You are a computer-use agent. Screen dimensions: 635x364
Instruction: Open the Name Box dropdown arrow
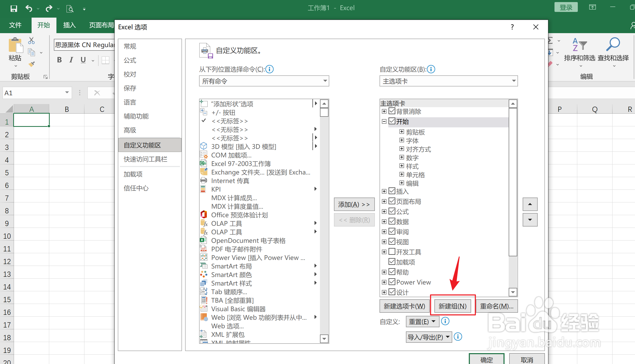pos(67,93)
